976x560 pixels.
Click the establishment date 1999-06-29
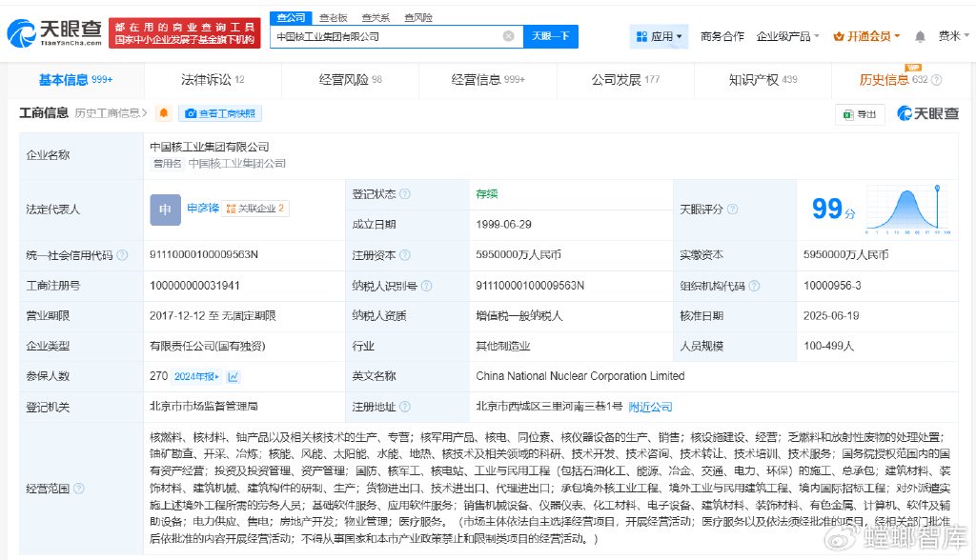(503, 225)
